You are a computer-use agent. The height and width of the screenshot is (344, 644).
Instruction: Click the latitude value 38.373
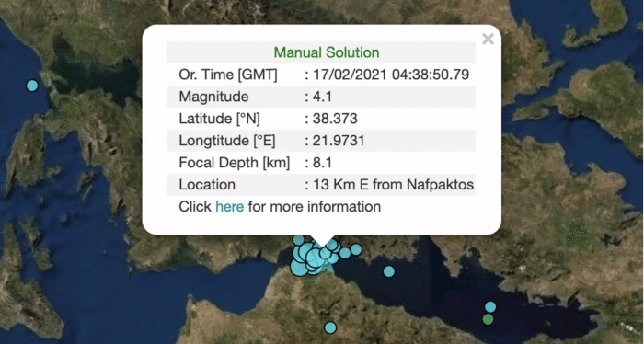coord(335,119)
